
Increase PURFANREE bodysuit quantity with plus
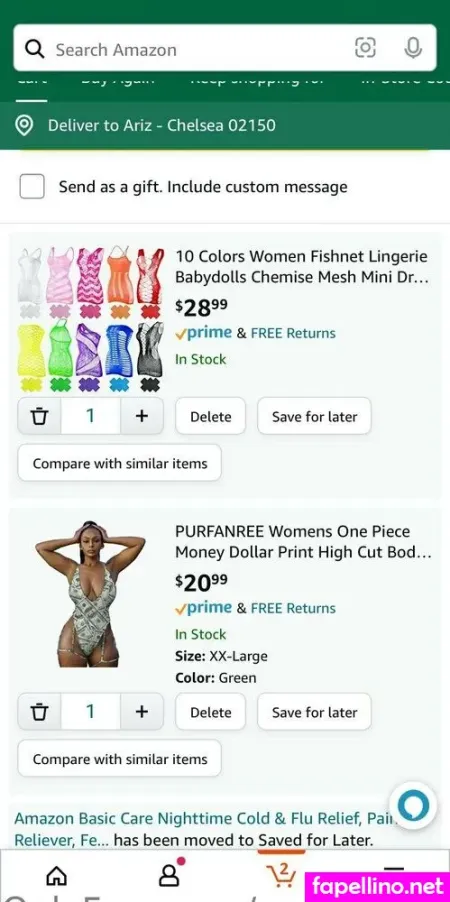tap(142, 712)
